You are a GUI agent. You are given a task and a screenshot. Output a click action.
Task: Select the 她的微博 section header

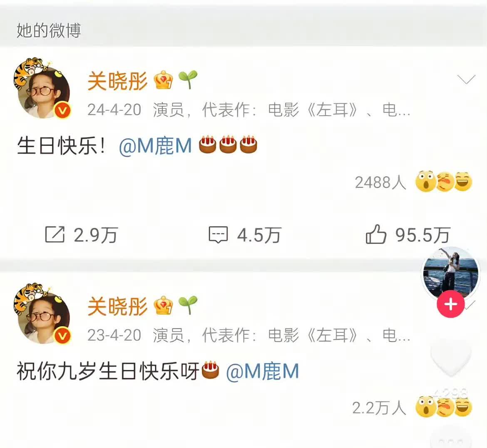(x=49, y=30)
